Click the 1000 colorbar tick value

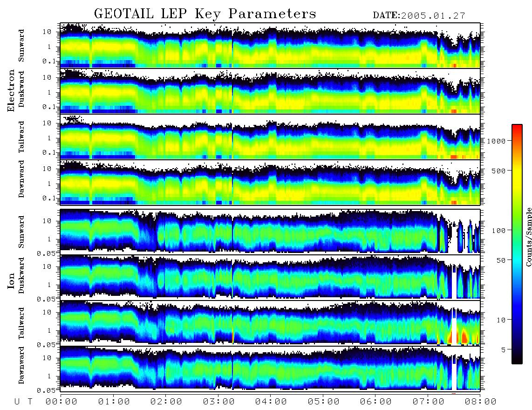(497, 141)
